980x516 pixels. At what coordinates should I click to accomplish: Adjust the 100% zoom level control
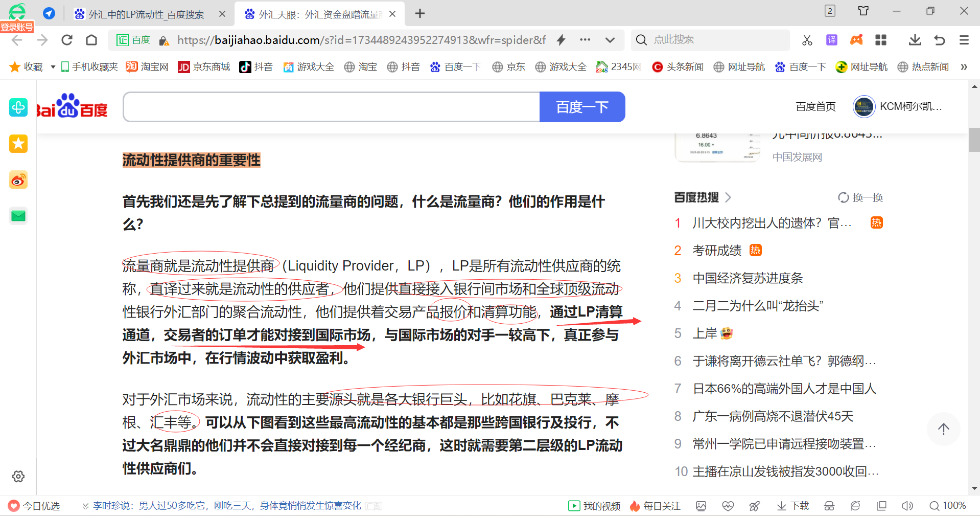948,506
